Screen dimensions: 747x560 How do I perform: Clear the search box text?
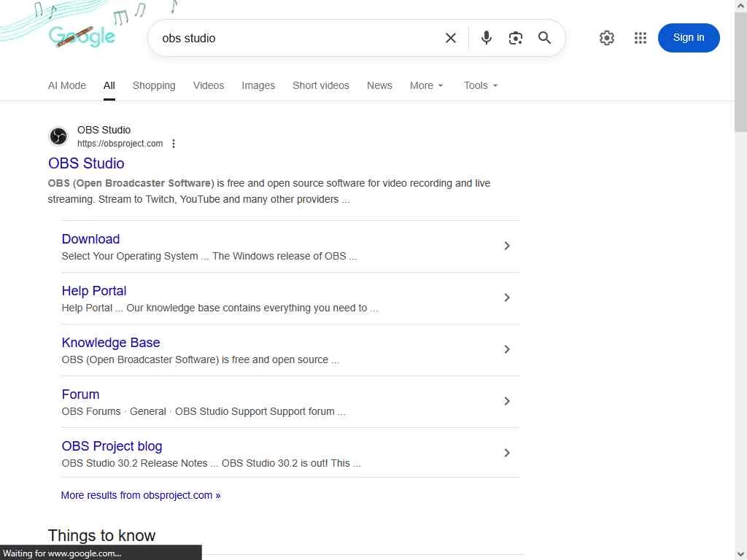click(x=451, y=38)
